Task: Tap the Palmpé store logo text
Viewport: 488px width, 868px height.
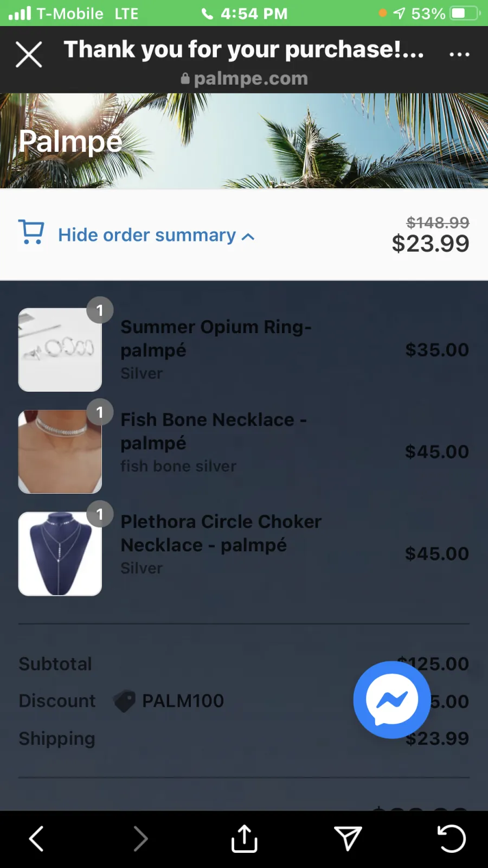Action: coord(70,142)
